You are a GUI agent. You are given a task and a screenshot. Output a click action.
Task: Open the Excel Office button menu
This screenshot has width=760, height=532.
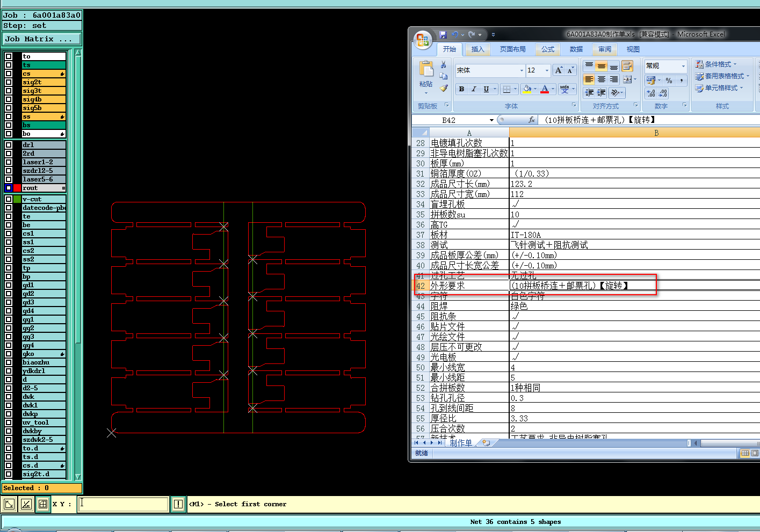click(423, 39)
